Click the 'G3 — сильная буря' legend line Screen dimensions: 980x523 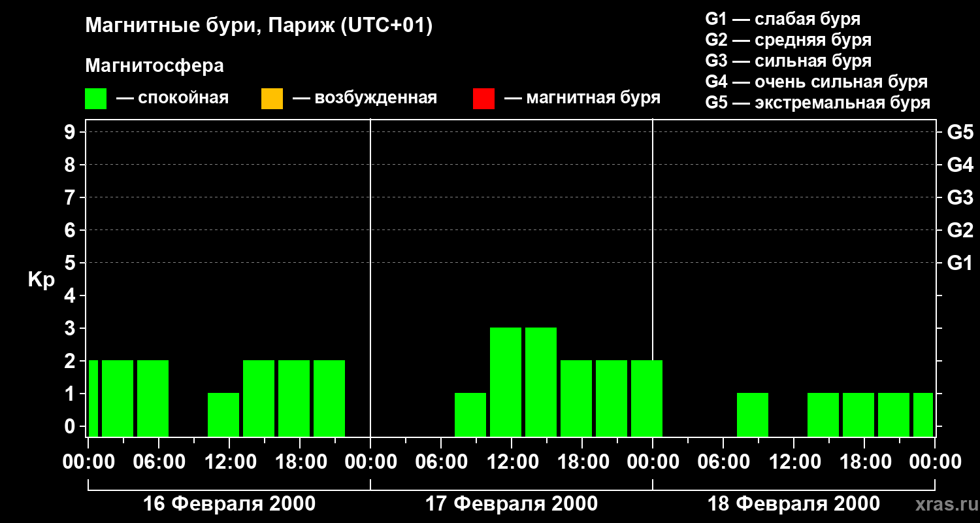pyautogui.click(x=788, y=61)
